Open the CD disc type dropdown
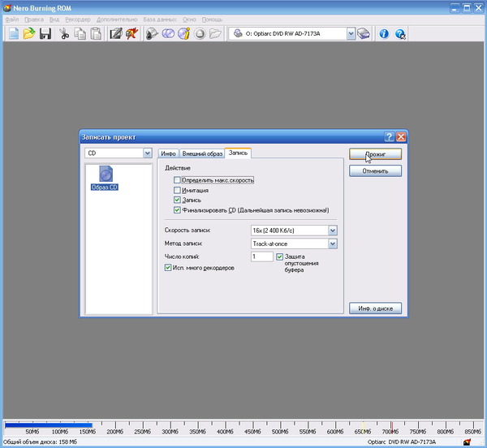Screen dimensions: 487x448 (148, 153)
